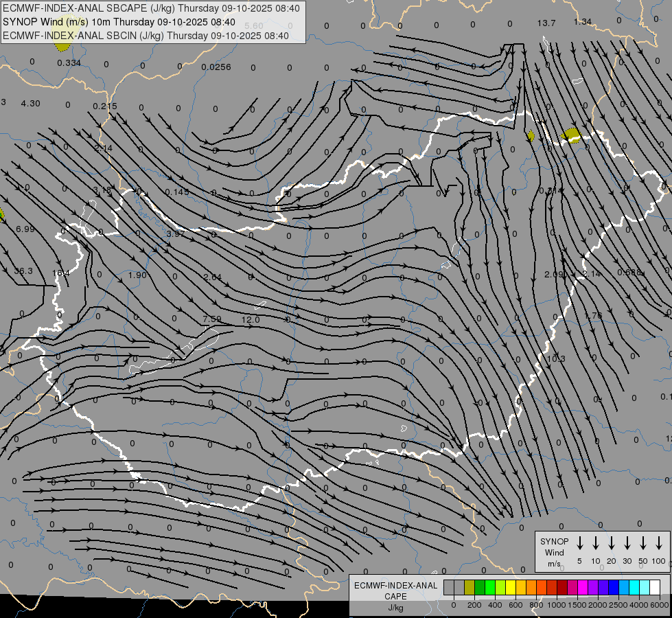Viewport: 672px width, 618px height.
Task: Click the SYNOP Wind 10m title line
Action: [119, 22]
